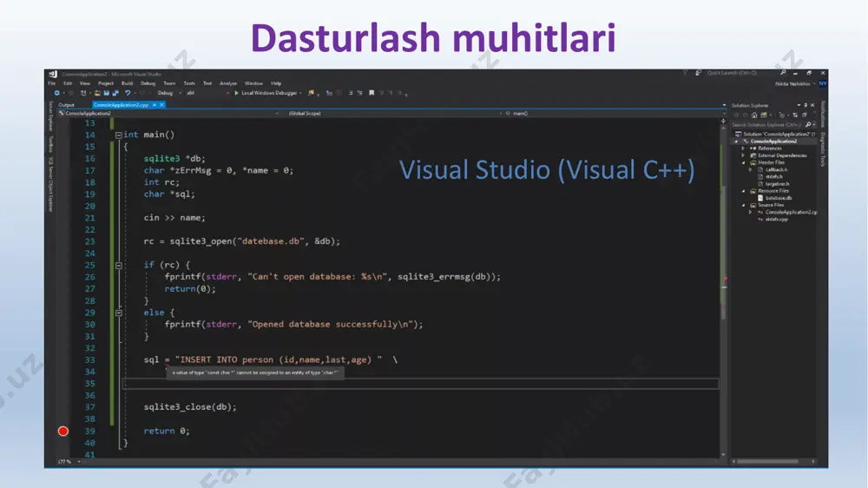
Task: Select stdafx.h in Solution Explorer
Action: pyautogui.click(x=773, y=176)
